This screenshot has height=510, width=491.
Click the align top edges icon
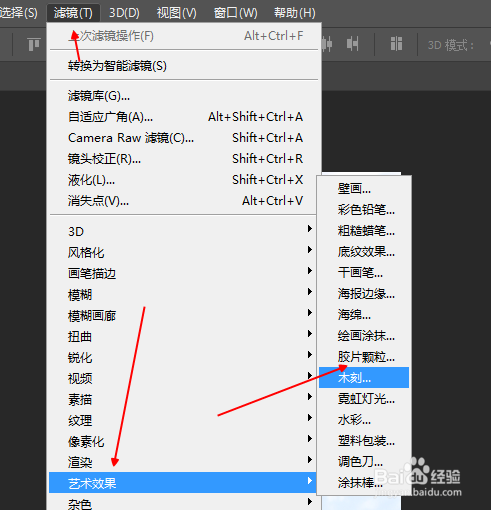pos(34,44)
